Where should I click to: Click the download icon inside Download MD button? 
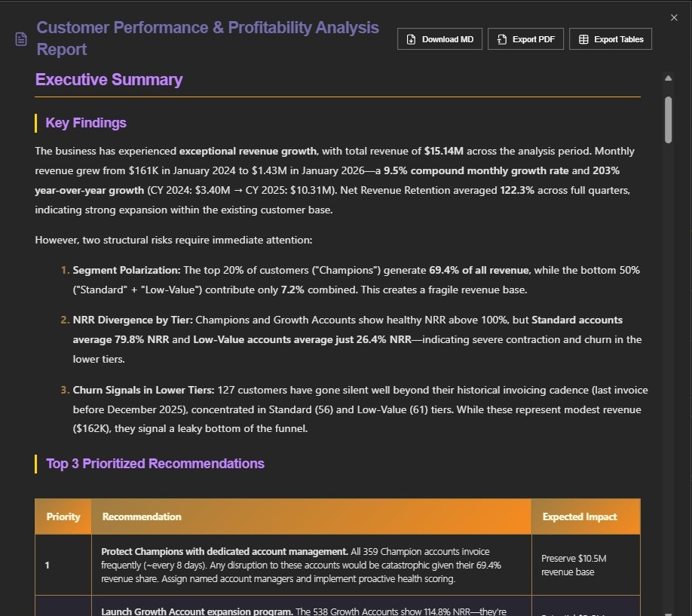point(409,38)
